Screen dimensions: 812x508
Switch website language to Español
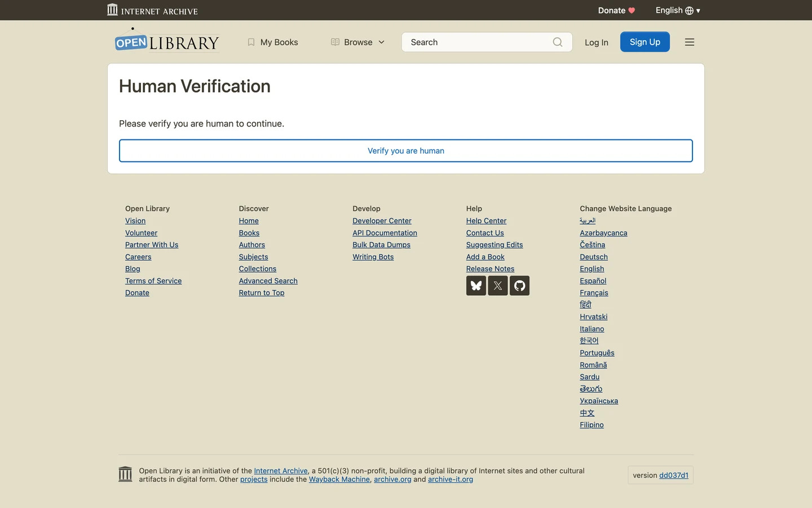593,281
